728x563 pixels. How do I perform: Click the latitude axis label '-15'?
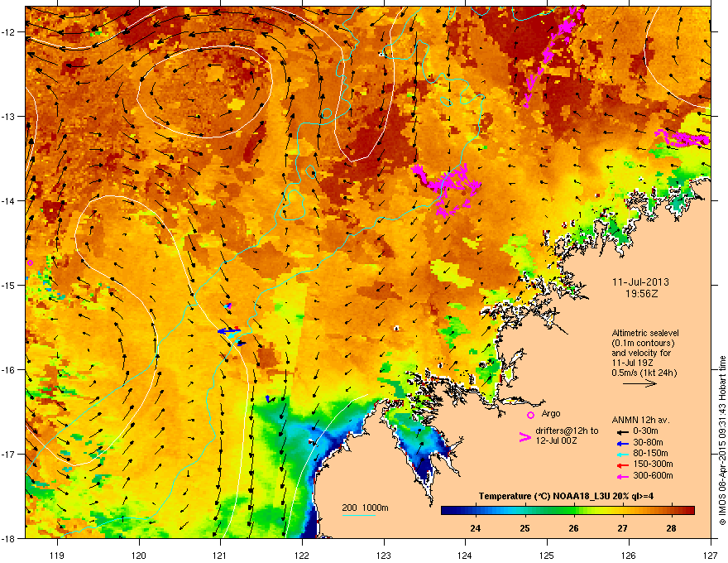[9, 285]
